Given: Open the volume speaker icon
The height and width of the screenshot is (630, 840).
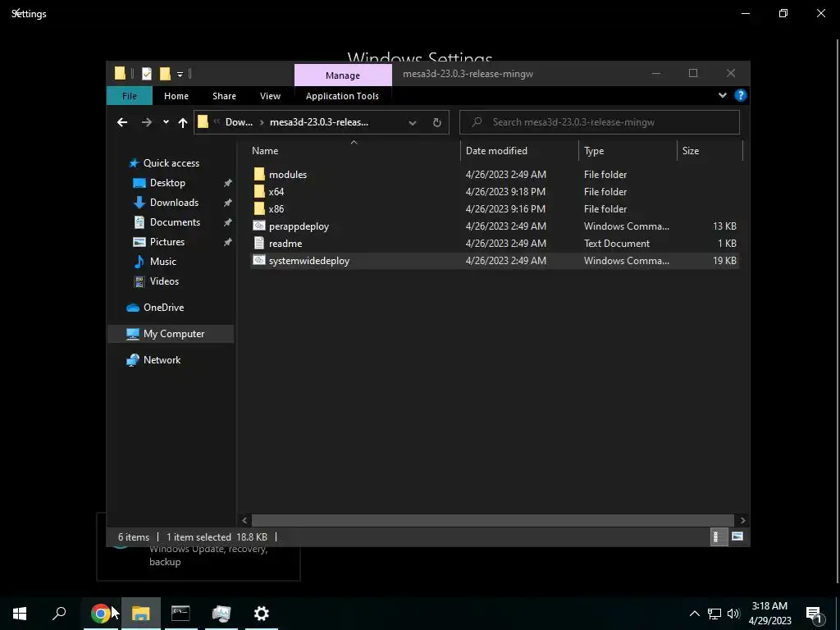Looking at the screenshot, I should tap(733, 614).
